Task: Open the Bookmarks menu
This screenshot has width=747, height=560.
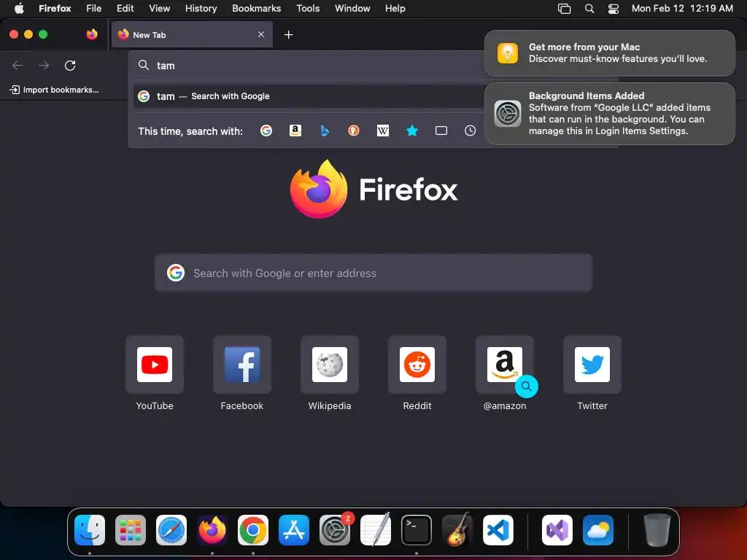Action: pyautogui.click(x=256, y=8)
